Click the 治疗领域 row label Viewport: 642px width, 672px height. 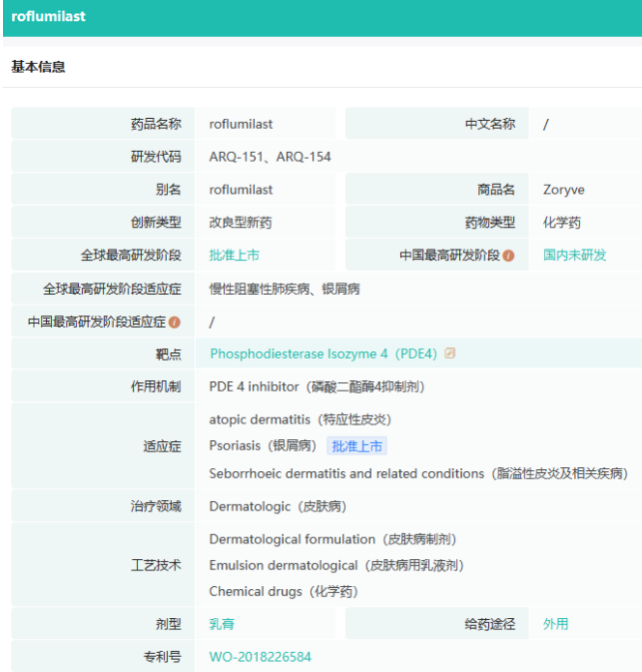(156, 506)
